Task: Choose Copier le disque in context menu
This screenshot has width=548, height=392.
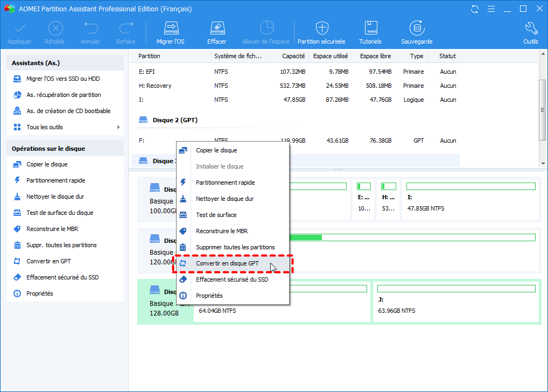Action: click(x=233, y=150)
